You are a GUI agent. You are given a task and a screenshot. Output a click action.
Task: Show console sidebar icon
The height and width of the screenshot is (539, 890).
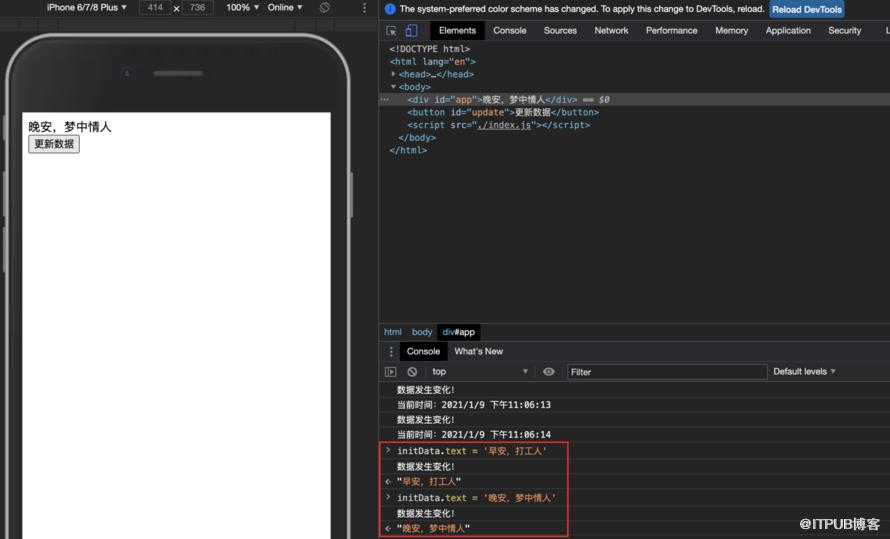tap(391, 372)
